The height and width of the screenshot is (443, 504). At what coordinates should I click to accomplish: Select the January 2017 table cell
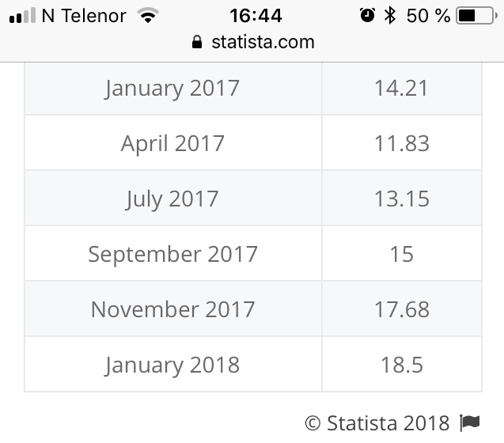pyautogui.click(x=173, y=88)
